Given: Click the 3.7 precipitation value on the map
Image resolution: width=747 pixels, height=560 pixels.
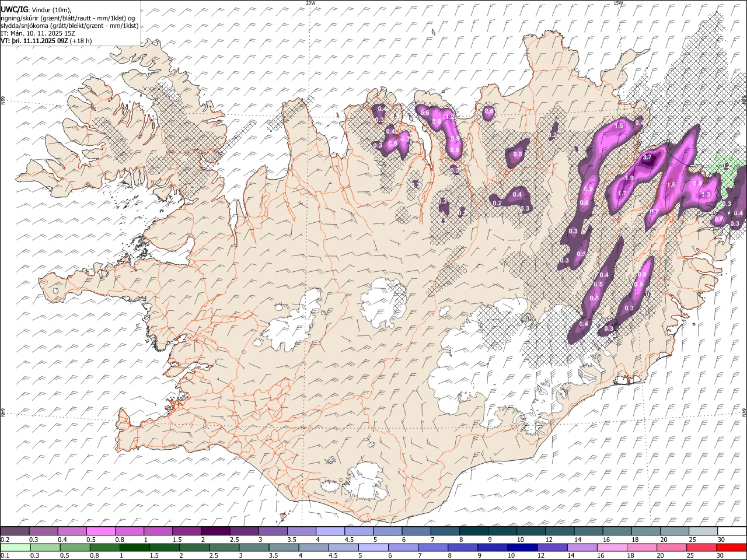Looking at the screenshot, I should click(x=647, y=157).
